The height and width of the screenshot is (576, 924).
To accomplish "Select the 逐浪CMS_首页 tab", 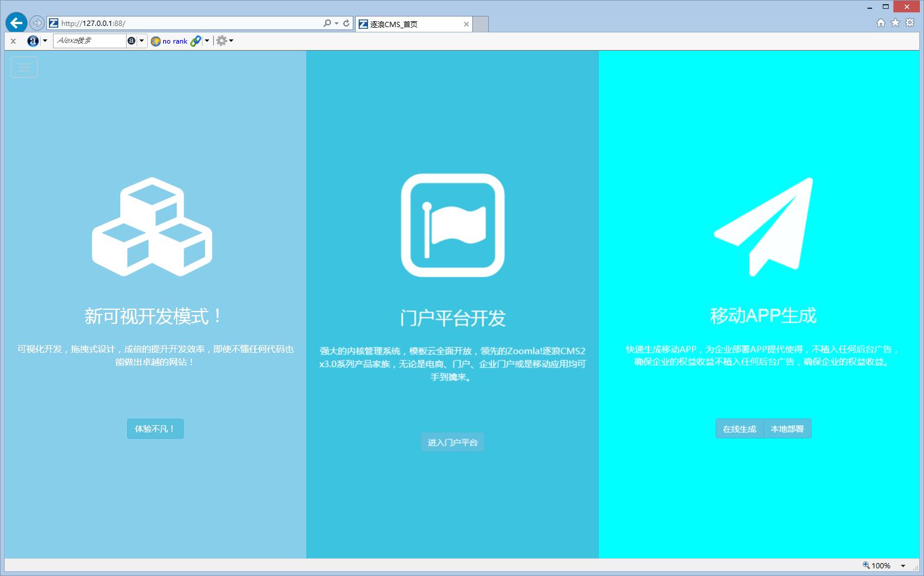I will pos(412,24).
